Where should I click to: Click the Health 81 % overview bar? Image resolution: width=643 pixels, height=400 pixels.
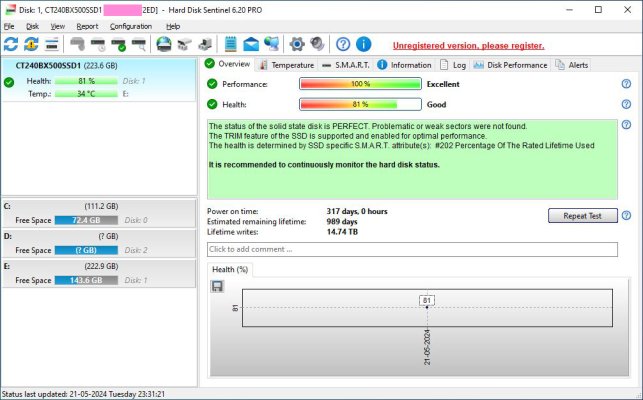360,104
